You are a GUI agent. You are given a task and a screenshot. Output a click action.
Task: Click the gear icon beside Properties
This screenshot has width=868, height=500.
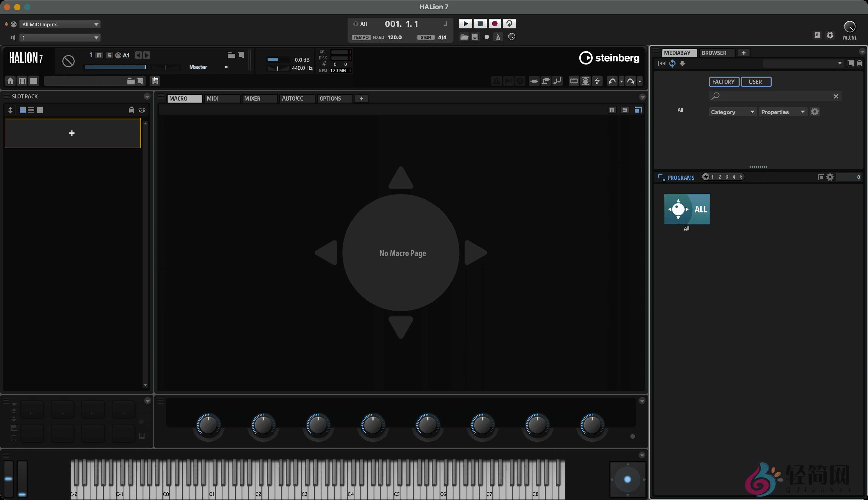coord(814,112)
